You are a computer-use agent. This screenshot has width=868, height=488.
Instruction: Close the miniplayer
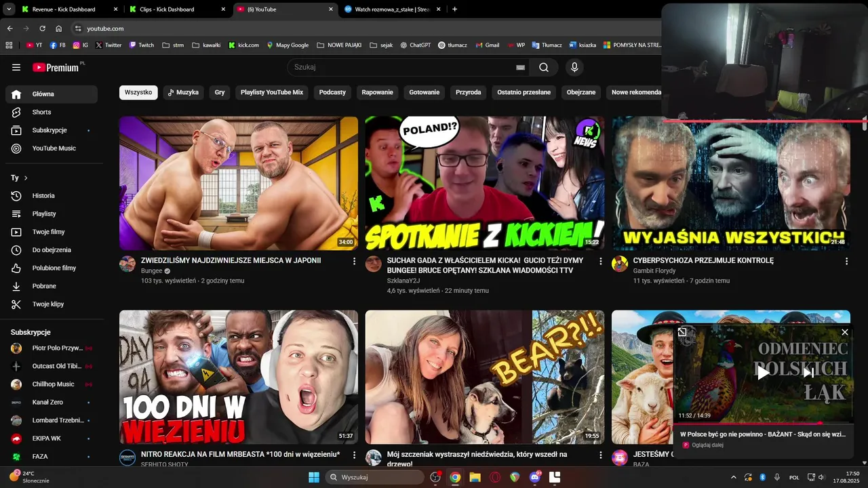tap(845, 332)
